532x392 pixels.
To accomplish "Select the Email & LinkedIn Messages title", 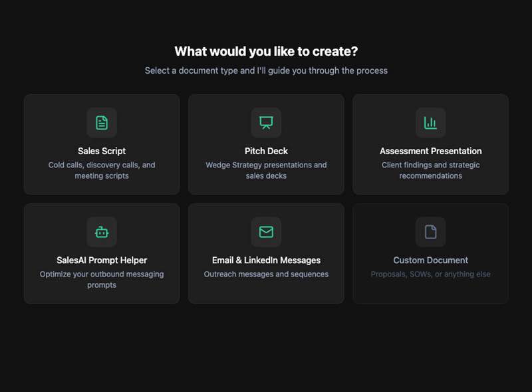I will 266,260.
